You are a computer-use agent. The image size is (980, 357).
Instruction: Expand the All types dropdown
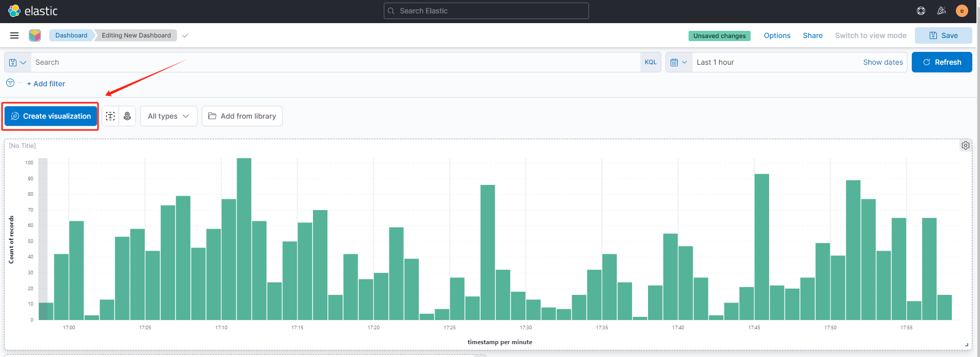point(168,116)
